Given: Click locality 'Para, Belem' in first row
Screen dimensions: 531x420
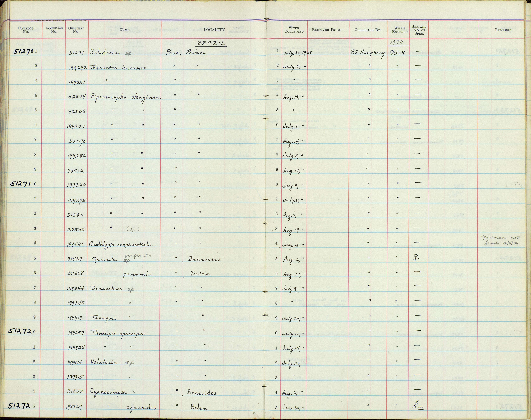Looking at the screenshot, I should (186, 52).
